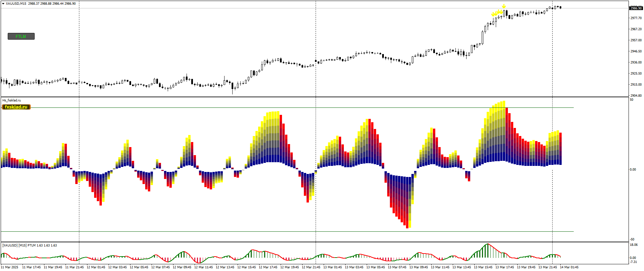The width and height of the screenshot is (644, 271).
Task: Click the "11 Mar 21:45" time label
Action: tap(75, 267)
